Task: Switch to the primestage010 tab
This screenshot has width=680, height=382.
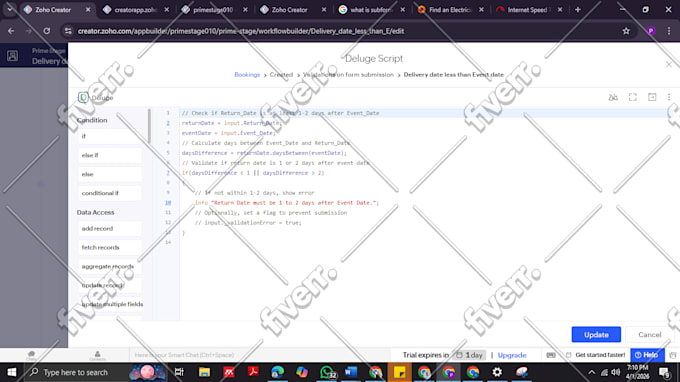Action: (x=214, y=10)
